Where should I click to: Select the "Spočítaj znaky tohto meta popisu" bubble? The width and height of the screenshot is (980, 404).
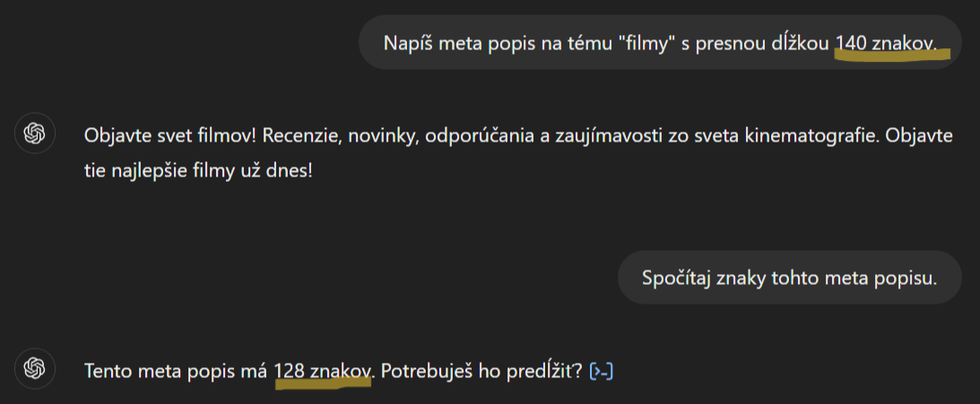(x=789, y=277)
